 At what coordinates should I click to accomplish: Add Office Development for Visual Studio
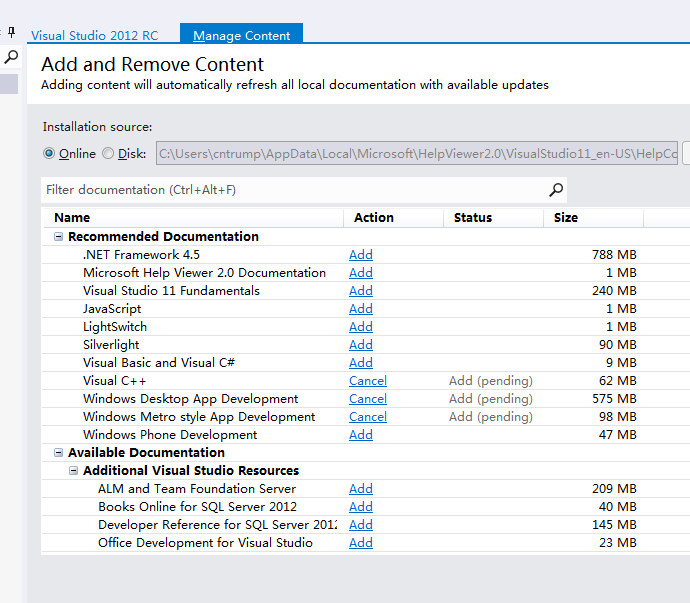pos(361,543)
